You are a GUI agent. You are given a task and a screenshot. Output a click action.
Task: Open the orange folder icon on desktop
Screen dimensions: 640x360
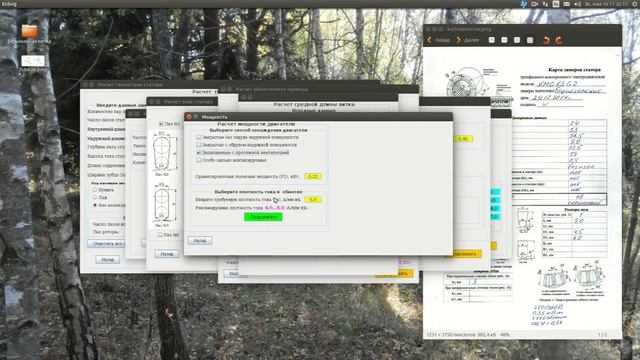(x=30, y=31)
